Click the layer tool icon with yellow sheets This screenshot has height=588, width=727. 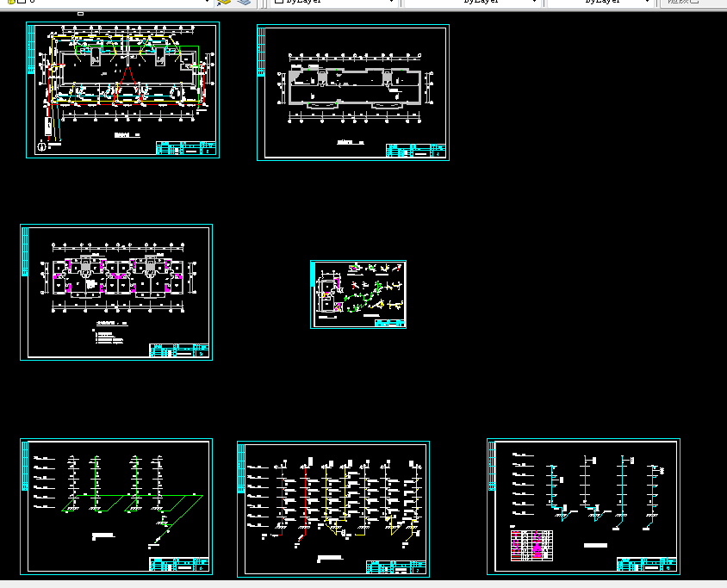point(224,3)
